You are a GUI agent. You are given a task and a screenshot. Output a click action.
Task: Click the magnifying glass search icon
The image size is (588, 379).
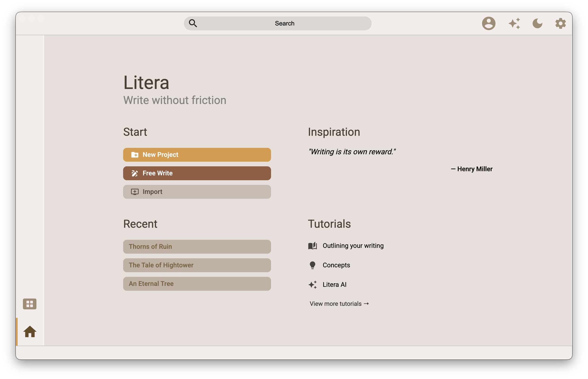193,23
